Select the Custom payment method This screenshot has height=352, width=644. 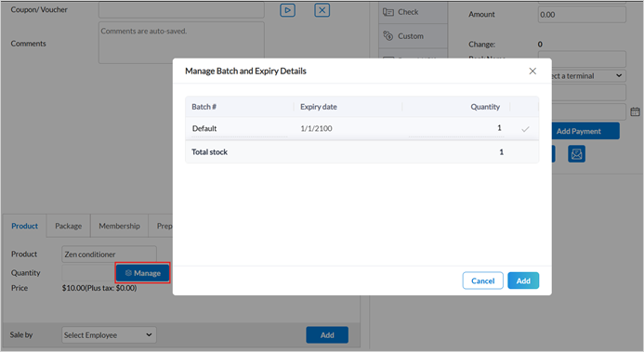coord(413,36)
